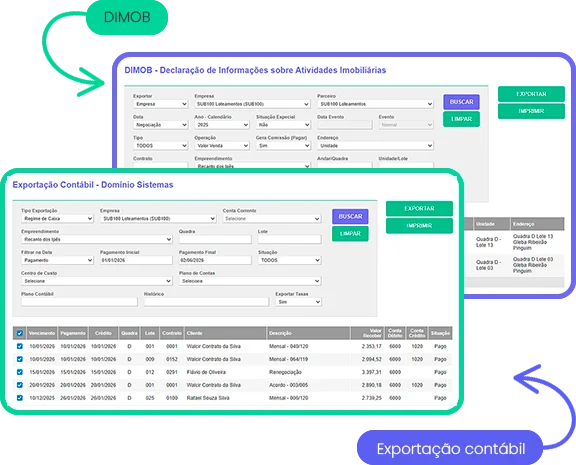This screenshot has height=465, width=576.
Task: Open the Plano de Contas dropdown
Action: pyautogui.click(x=250, y=281)
